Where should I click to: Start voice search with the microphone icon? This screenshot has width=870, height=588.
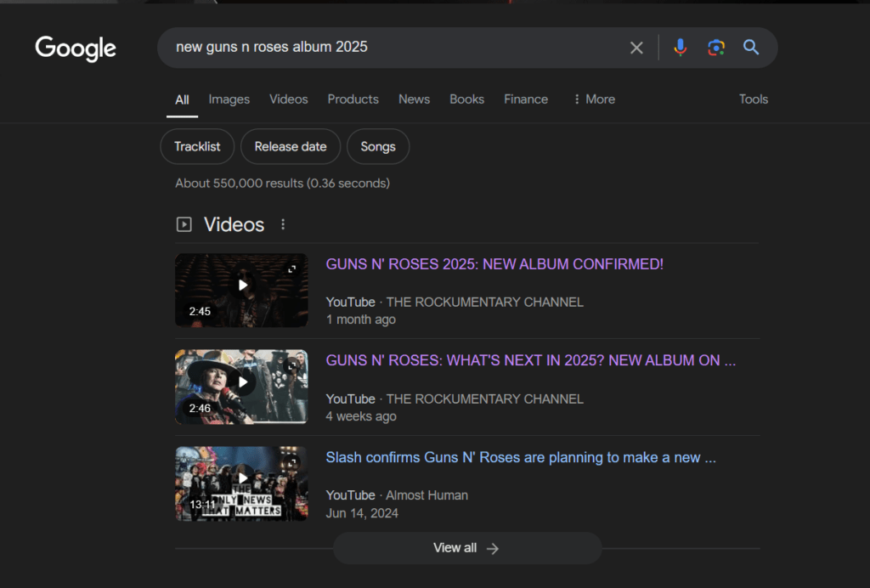coord(681,48)
